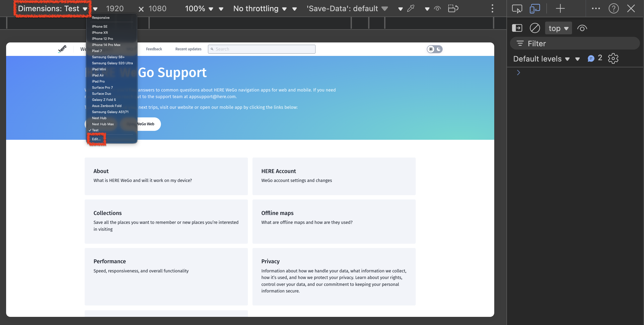Clear the console with the ban icon
The height and width of the screenshot is (325, 644).
click(535, 28)
